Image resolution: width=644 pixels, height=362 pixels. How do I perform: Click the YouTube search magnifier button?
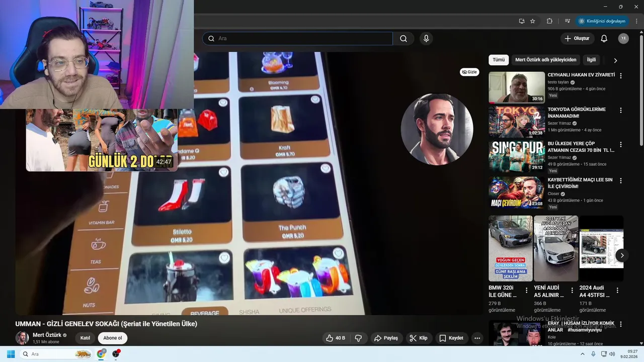(x=404, y=39)
